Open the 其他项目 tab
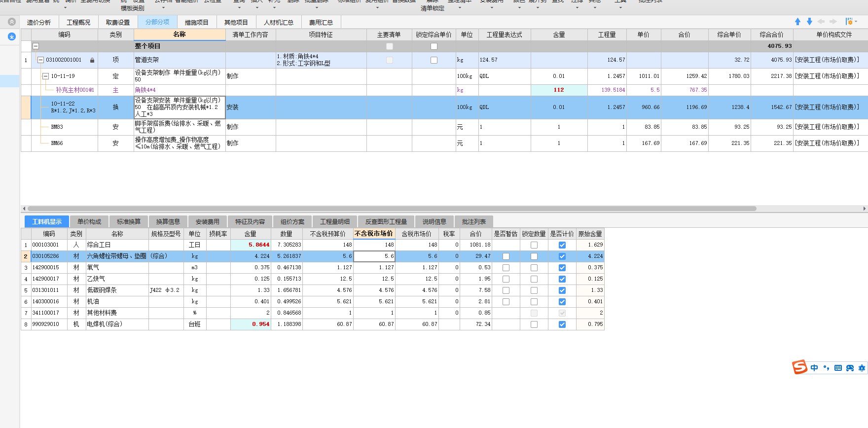The image size is (868, 428). point(236,22)
